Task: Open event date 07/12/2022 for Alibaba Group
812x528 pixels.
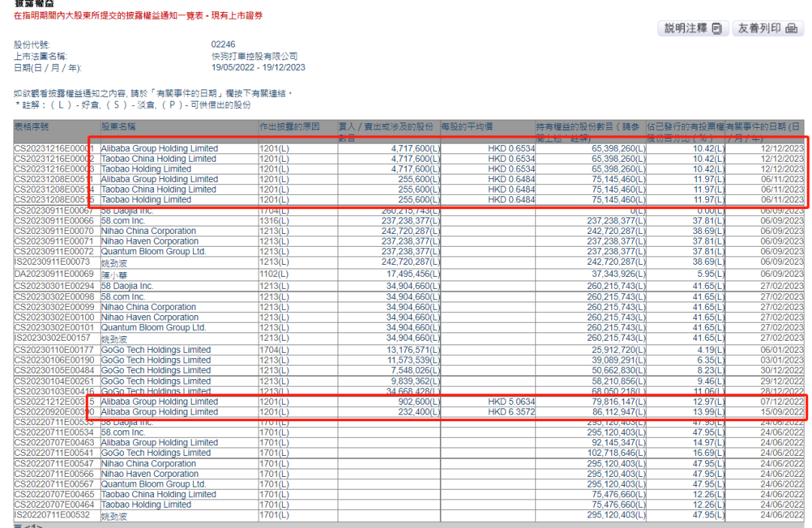Action: (782, 402)
